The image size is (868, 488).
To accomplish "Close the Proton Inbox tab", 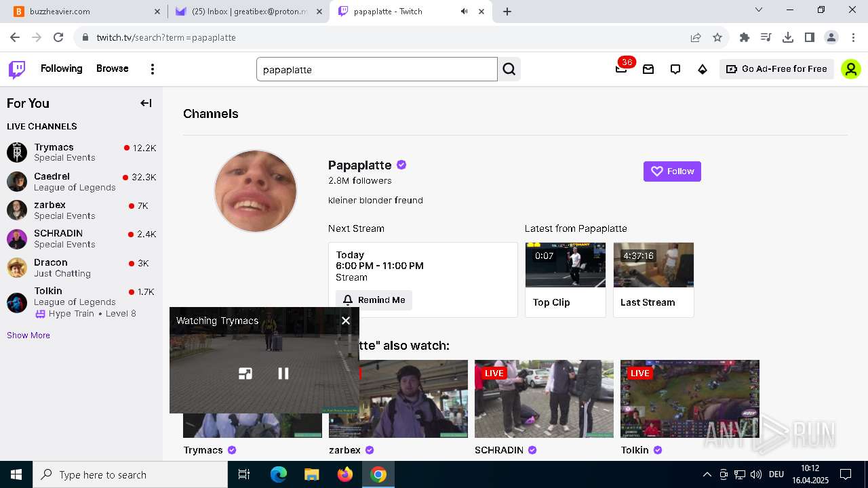I will click(319, 12).
